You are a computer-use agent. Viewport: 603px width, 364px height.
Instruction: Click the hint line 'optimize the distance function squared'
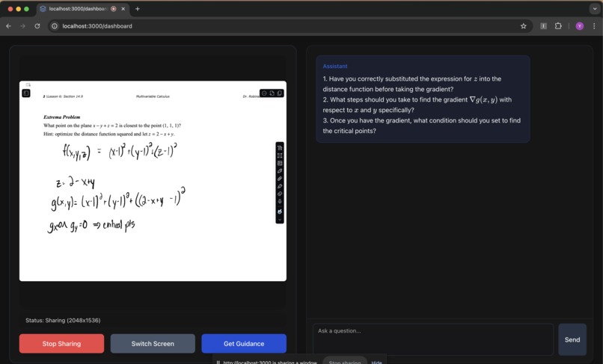click(108, 134)
